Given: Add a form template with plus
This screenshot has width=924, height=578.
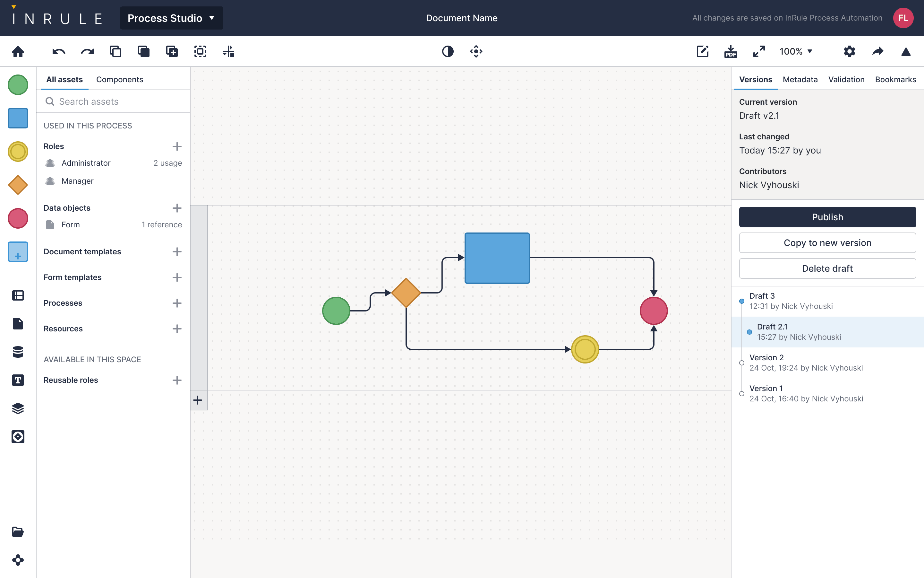Looking at the screenshot, I should 177,277.
